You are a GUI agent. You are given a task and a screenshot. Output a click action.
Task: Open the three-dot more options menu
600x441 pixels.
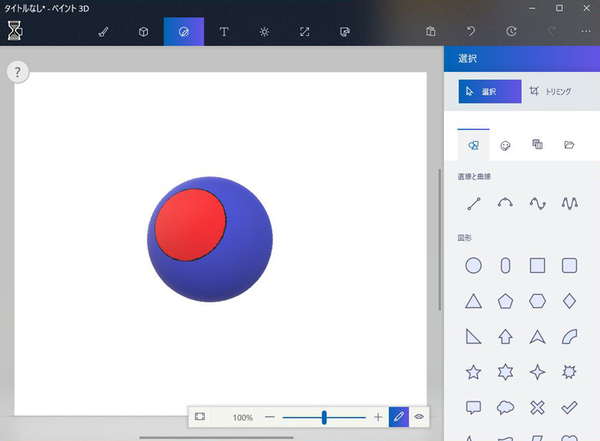click(x=585, y=31)
